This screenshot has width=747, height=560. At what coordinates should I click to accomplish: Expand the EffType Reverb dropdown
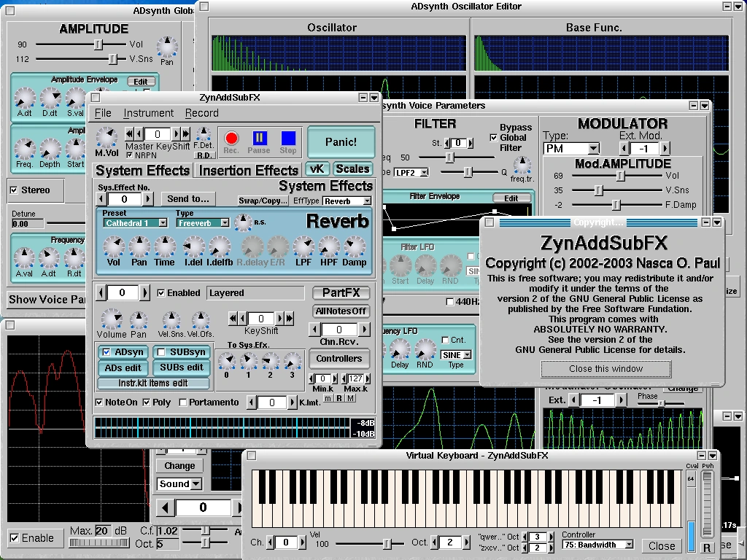347,201
